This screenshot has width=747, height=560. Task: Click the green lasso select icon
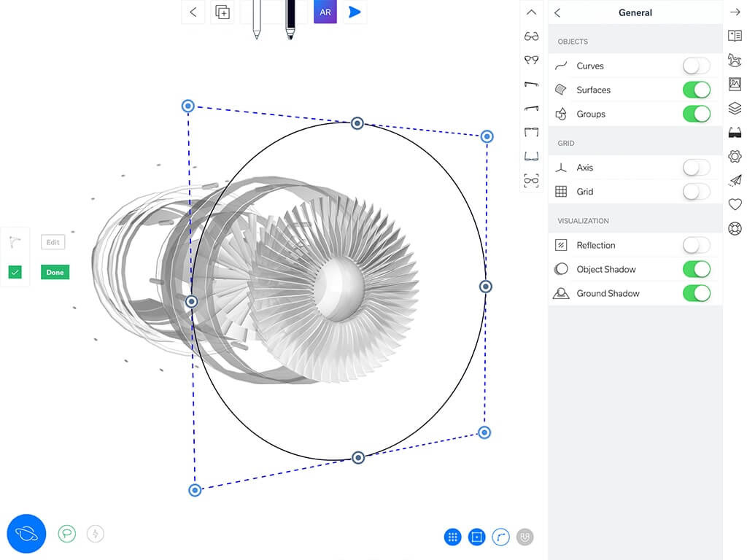tap(66, 533)
